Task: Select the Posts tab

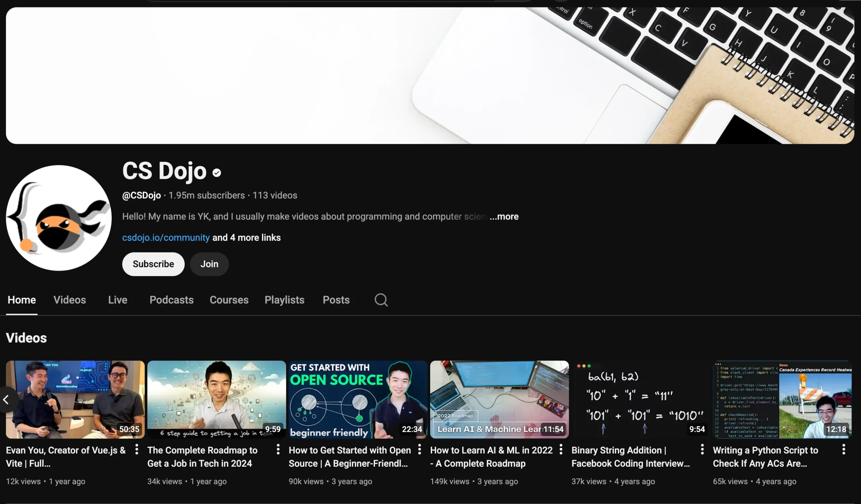Action: pos(336,300)
